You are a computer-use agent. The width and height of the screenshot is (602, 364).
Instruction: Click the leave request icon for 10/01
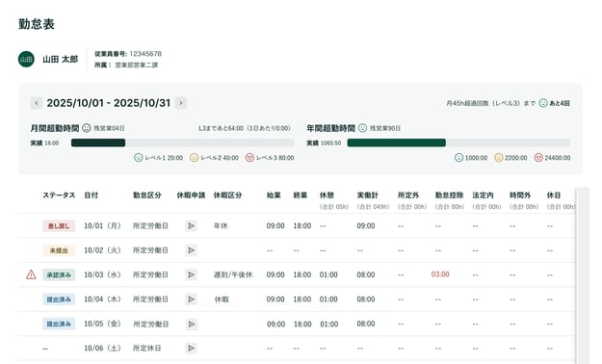click(x=191, y=225)
